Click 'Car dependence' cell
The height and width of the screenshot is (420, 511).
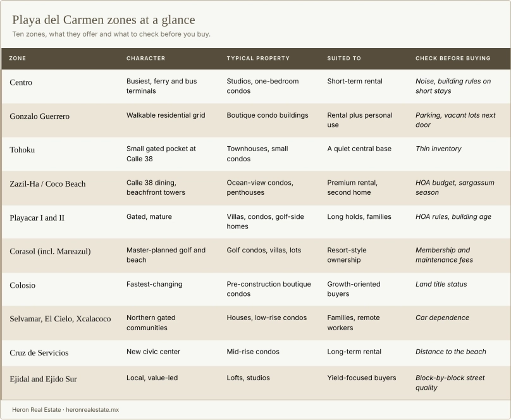click(x=442, y=318)
